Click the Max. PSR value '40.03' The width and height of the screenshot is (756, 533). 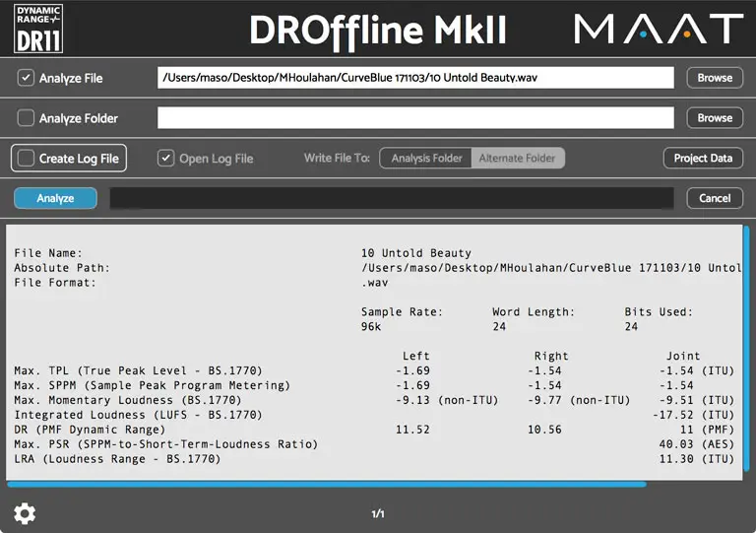(x=676, y=444)
